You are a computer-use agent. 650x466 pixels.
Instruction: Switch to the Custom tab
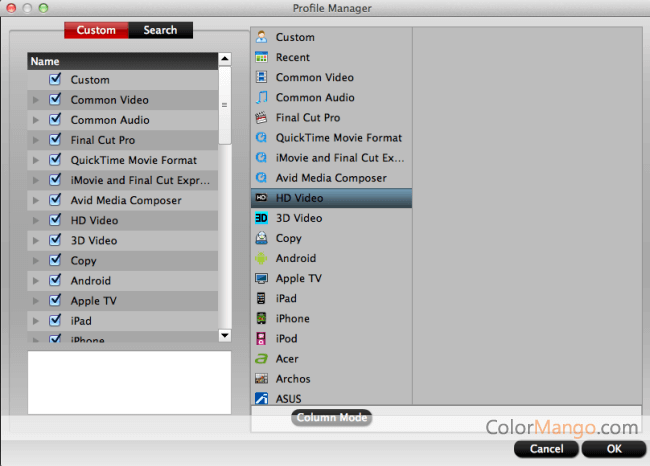coord(96,30)
